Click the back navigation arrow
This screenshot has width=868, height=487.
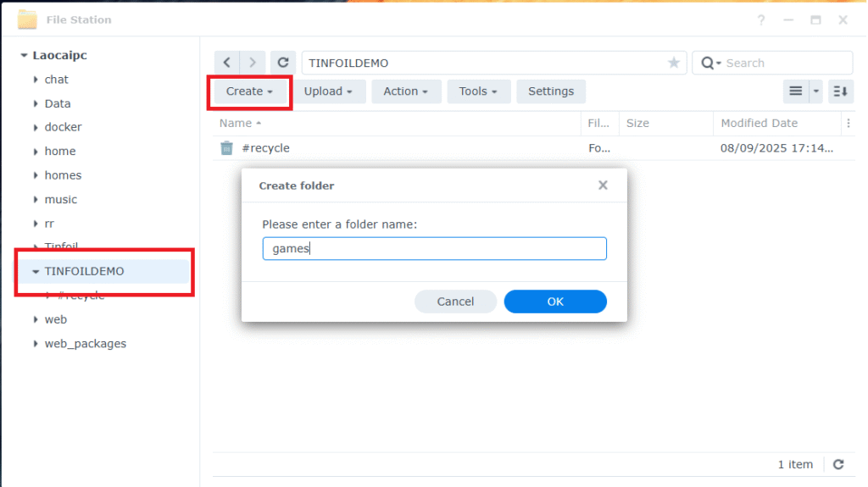click(226, 63)
